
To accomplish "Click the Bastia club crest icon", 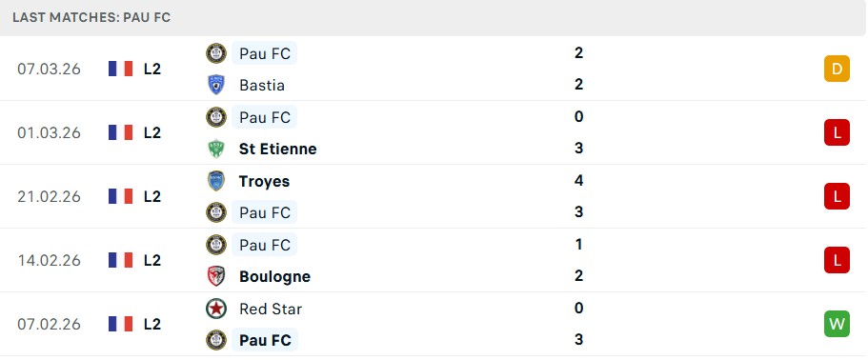I will pos(216,85).
